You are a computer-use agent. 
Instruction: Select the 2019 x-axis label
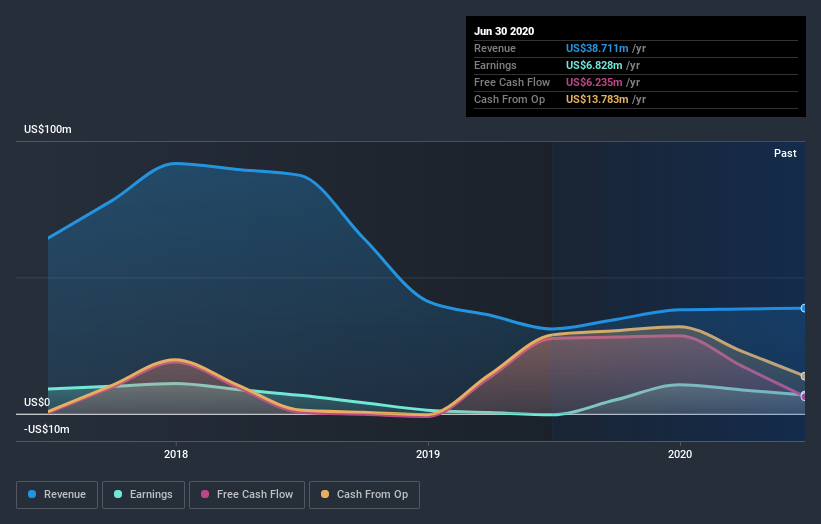[428, 454]
